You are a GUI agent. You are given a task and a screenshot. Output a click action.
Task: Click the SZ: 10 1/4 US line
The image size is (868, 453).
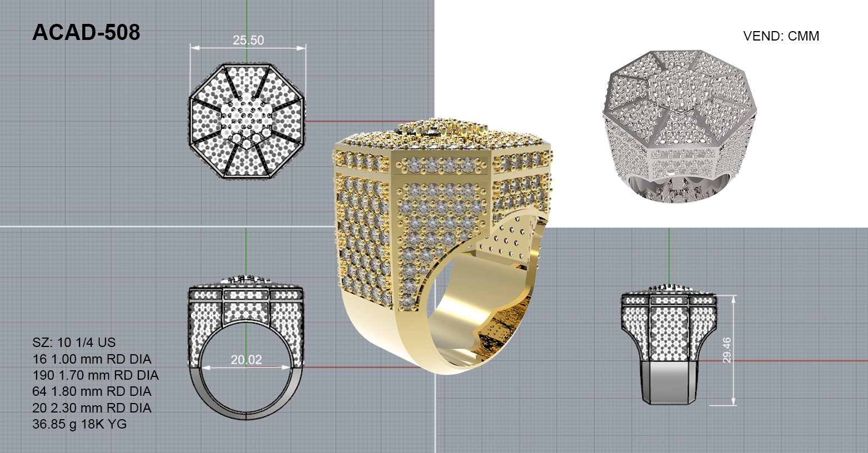(x=74, y=343)
